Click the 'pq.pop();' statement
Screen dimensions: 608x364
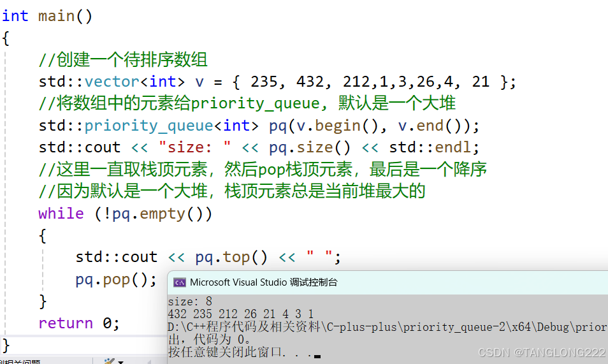[x=116, y=279]
